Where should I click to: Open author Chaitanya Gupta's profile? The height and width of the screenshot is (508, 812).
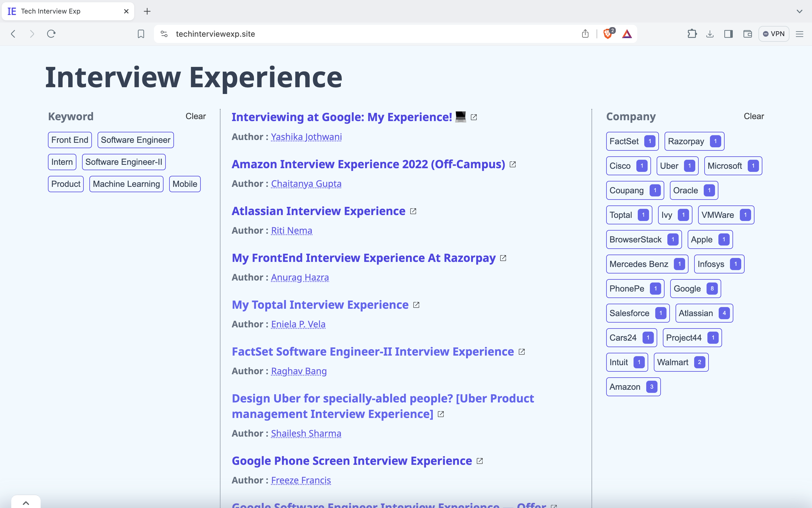coord(306,183)
